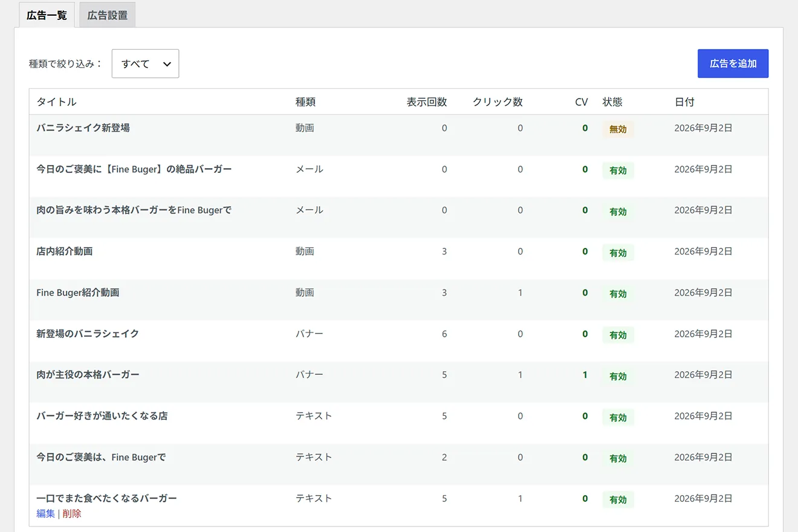This screenshot has height=532, width=798.
Task: Click the タイトル column header
Action: click(56, 102)
